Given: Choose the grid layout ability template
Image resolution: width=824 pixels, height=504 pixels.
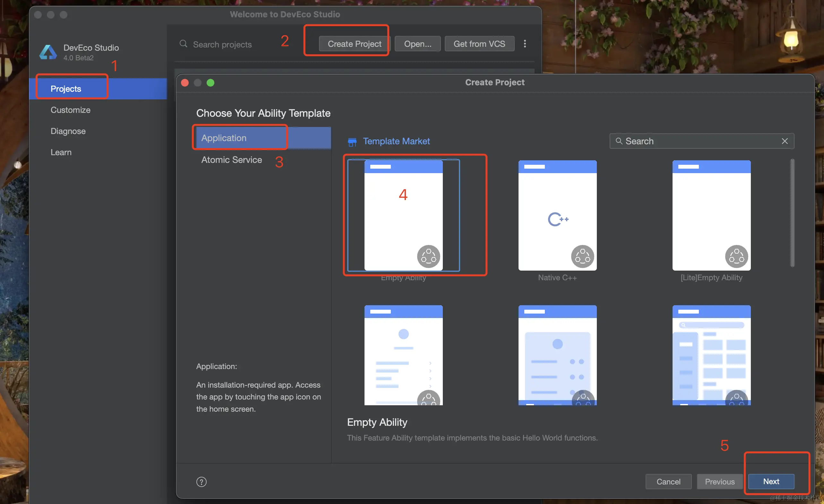Looking at the screenshot, I should (711, 355).
